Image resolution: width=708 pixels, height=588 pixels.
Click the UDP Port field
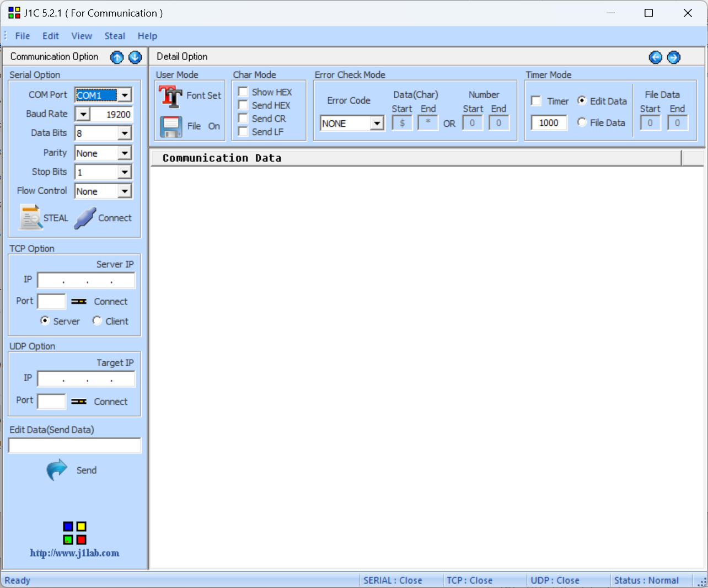click(x=52, y=401)
